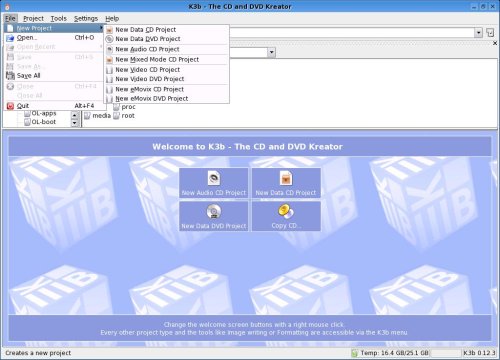Click the Welcome to K3b header
This screenshot has width=500, height=360.
[x=247, y=147]
